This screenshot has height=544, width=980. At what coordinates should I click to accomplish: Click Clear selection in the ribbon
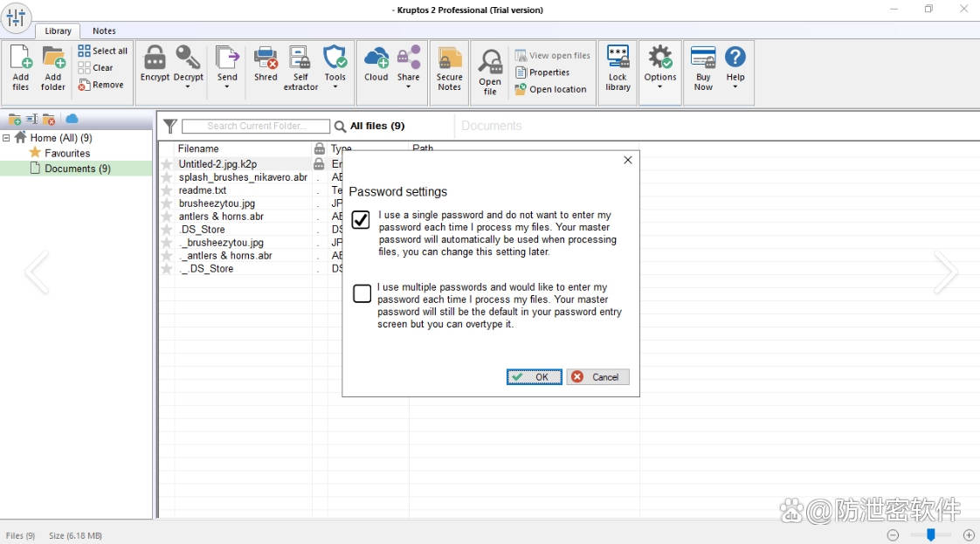(x=95, y=67)
